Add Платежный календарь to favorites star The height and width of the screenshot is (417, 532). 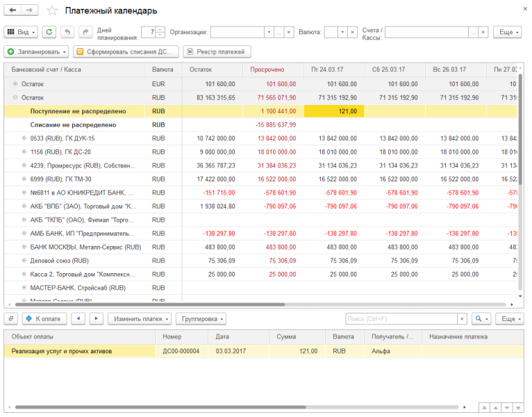52,11
